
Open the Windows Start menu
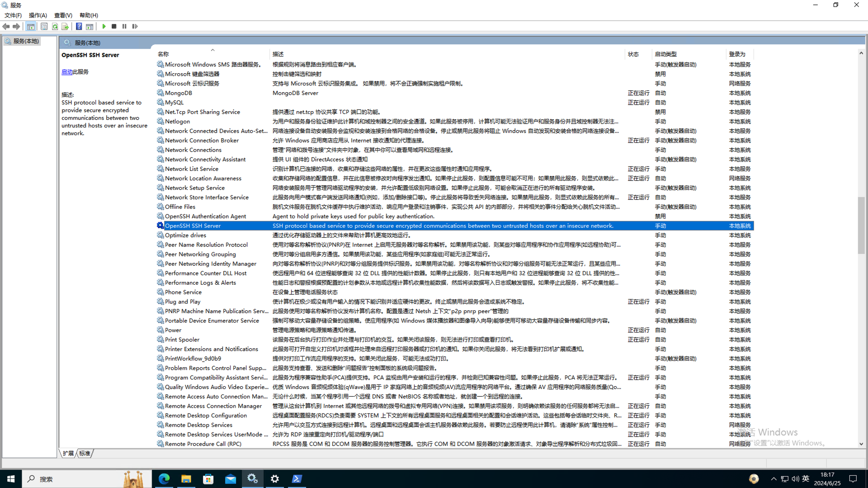[11, 479]
